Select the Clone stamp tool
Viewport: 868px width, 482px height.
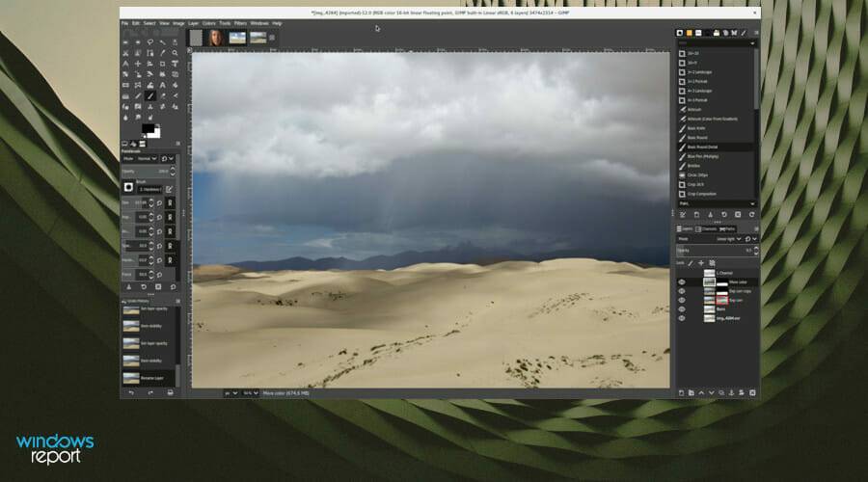[150, 106]
